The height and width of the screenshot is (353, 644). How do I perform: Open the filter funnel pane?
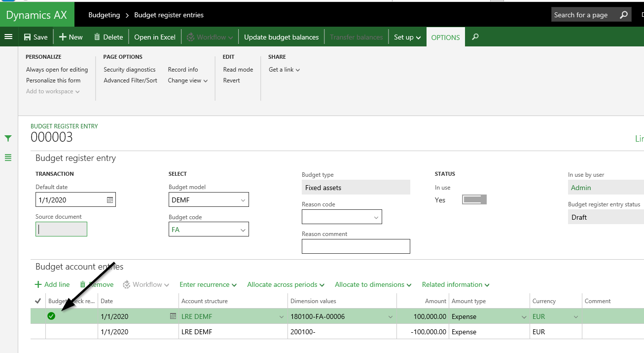click(8, 138)
